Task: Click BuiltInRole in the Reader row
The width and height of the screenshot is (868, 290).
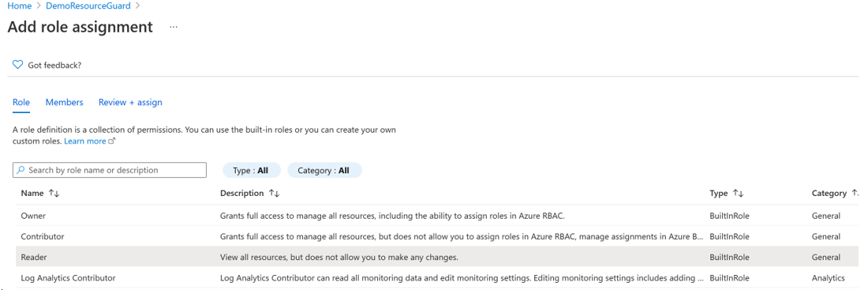Action: click(x=729, y=258)
